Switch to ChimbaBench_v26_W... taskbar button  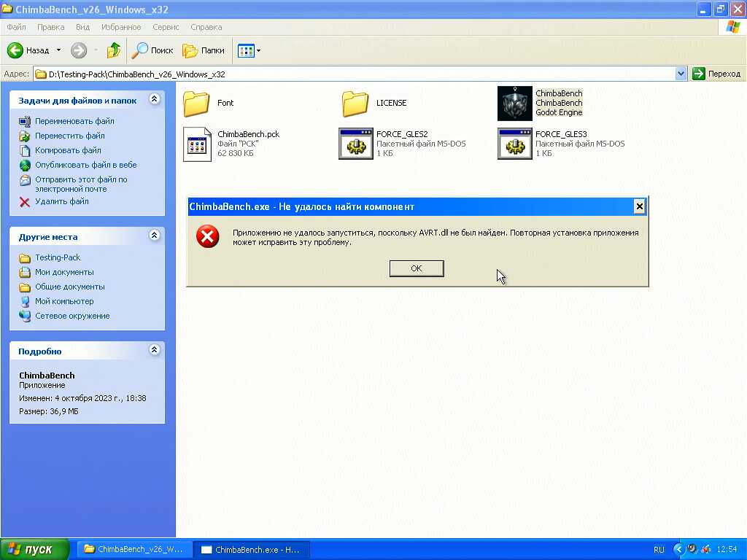tap(134, 550)
